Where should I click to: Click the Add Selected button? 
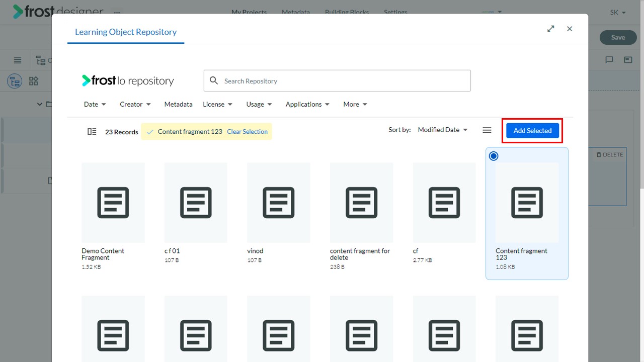point(532,131)
